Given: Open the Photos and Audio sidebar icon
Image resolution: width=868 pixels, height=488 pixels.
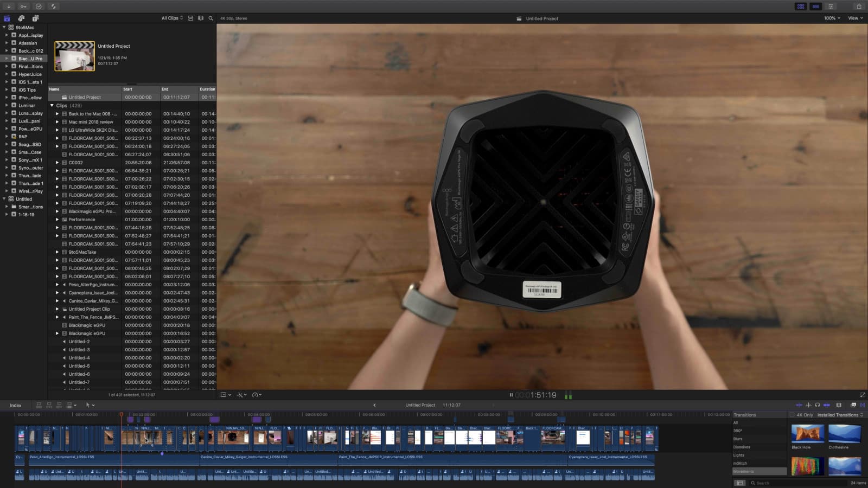Looking at the screenshot, I should point(21,18).
